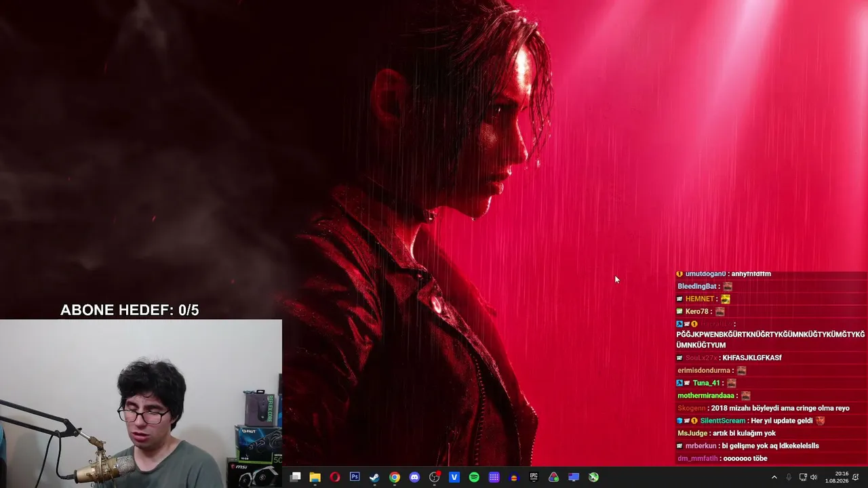This screenshot has width=868, height=488.
Task: Click message "ooooooo töbe"
Action: pos(746,459)
